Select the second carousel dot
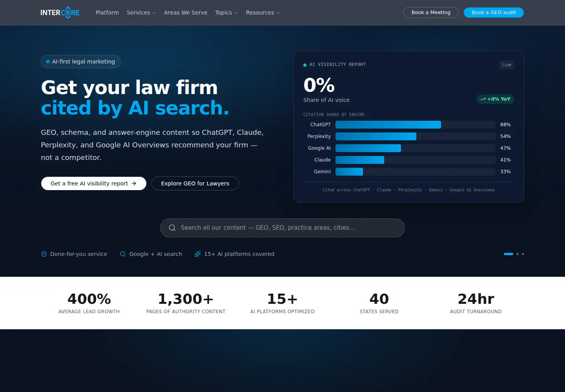 [518, 254]
